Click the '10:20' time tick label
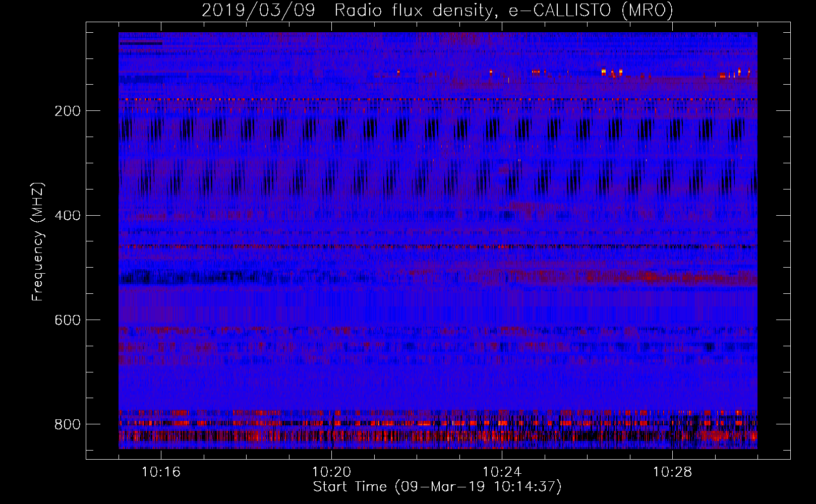Viewport: 816px width, 504px height. pyautogui.click(x=331, y=472)
